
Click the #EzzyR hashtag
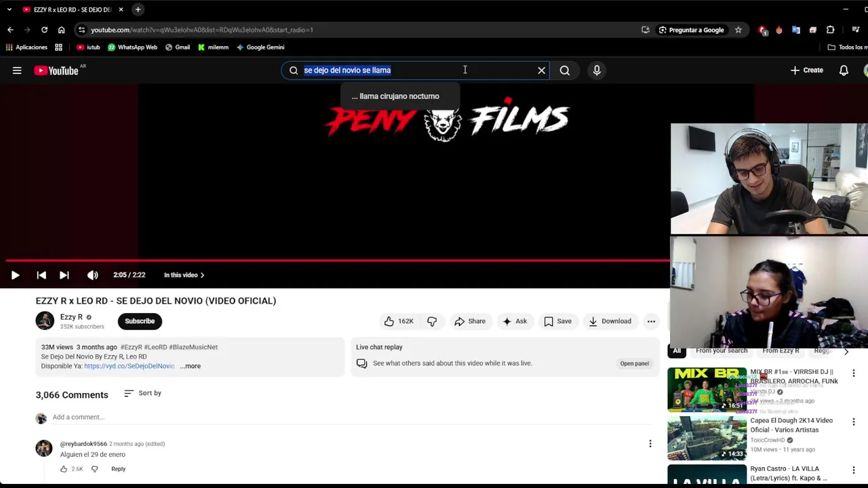[x=131, y=347]
